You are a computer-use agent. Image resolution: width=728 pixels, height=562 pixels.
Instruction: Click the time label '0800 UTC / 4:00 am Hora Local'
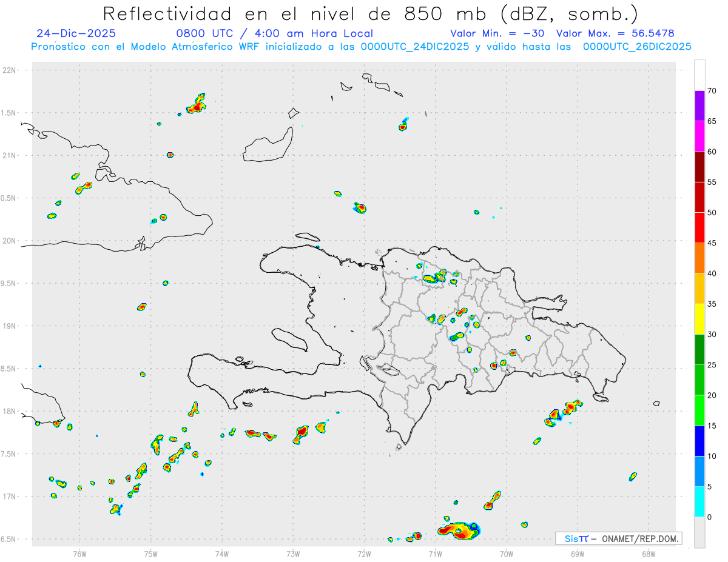coord(274,33)
